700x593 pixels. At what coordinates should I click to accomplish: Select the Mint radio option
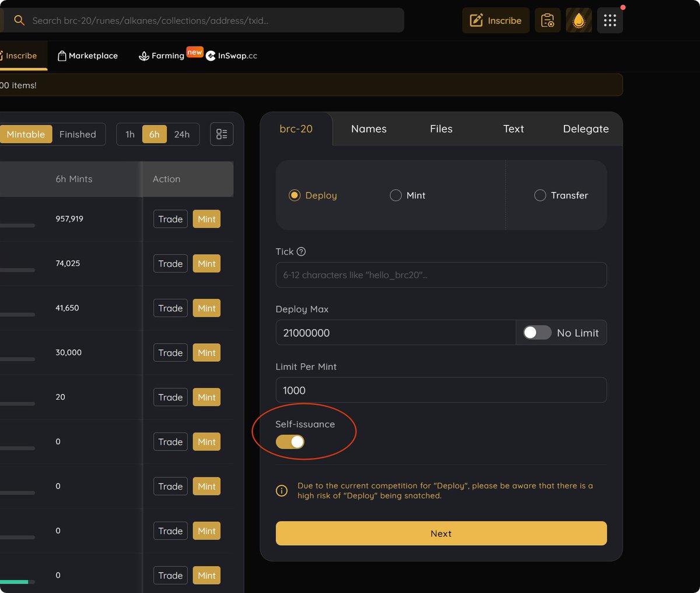coord(395,196)
